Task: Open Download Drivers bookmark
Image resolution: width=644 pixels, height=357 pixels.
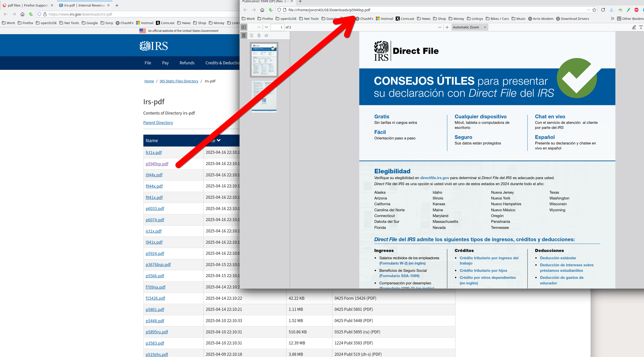Action: click(572, 19)
